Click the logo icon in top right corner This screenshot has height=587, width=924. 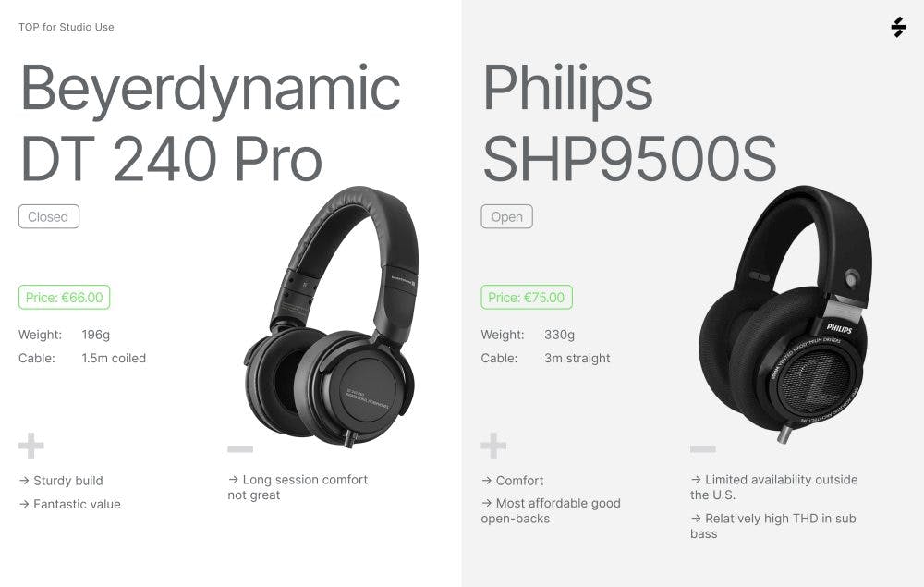click(x=898, y=27)
